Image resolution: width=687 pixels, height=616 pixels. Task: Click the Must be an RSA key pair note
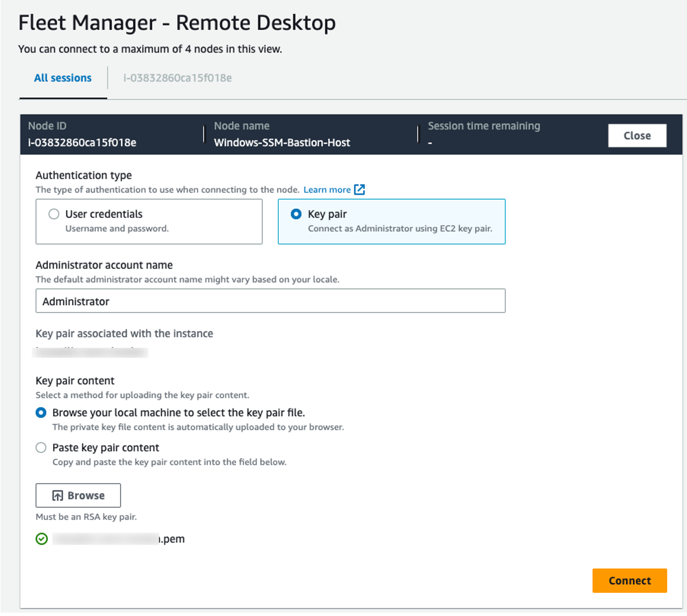86,517
